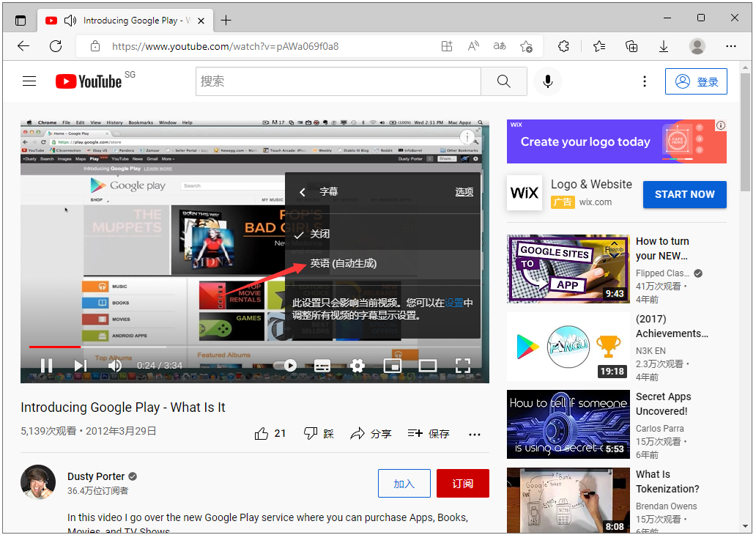Dislike the video with thumbs down
The image size is (756, 535).
pos(319,434)
